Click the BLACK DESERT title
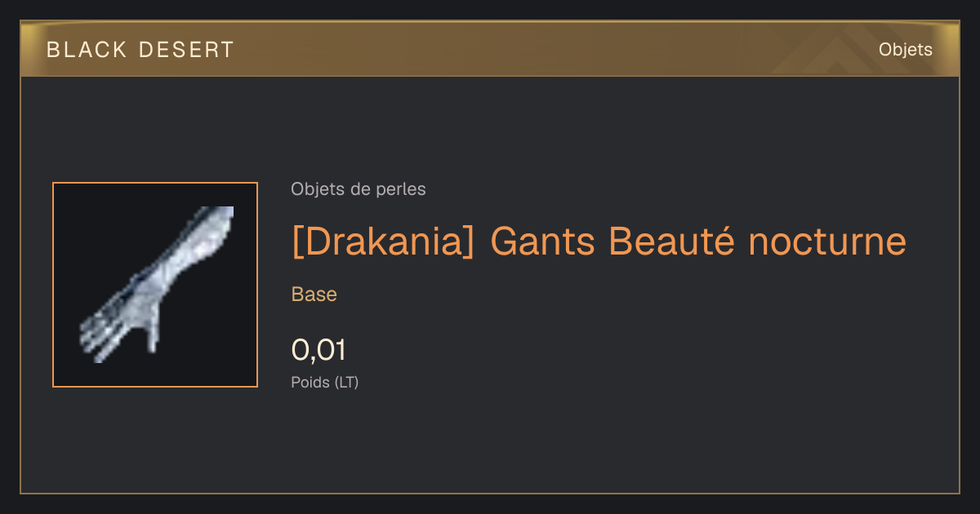Viewport: 980px width, 514px height. [140, 50]
